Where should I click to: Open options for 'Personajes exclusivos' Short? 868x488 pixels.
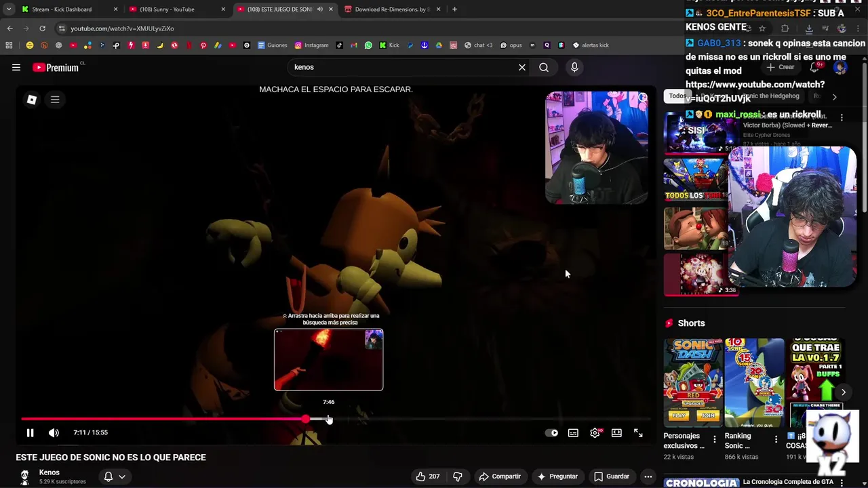coord(715,439)
